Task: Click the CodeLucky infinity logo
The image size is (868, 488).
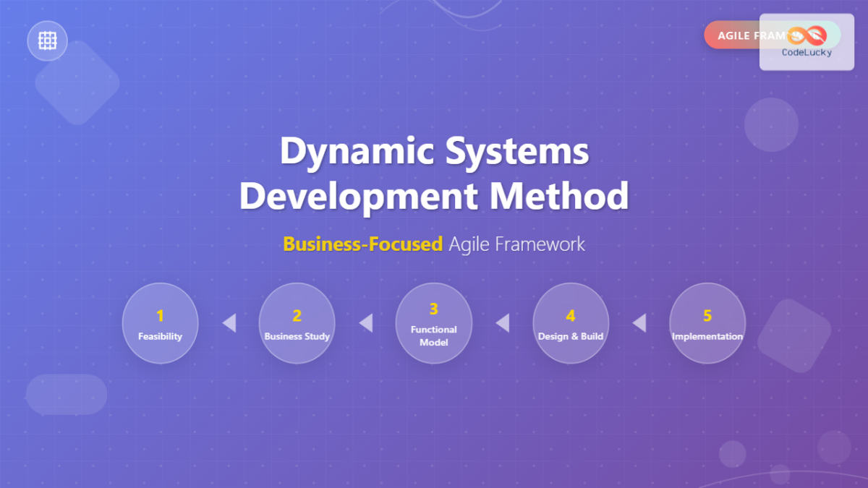Action: (805, 34)
